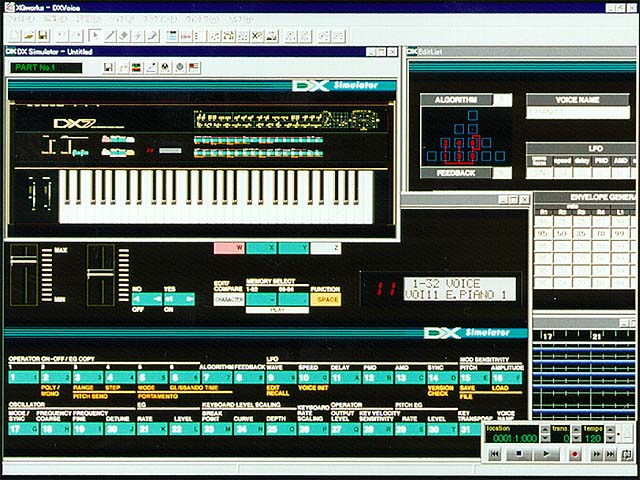The image size is (640, 480).
Task: Click timeline measure marker 21
Action: 596,336
